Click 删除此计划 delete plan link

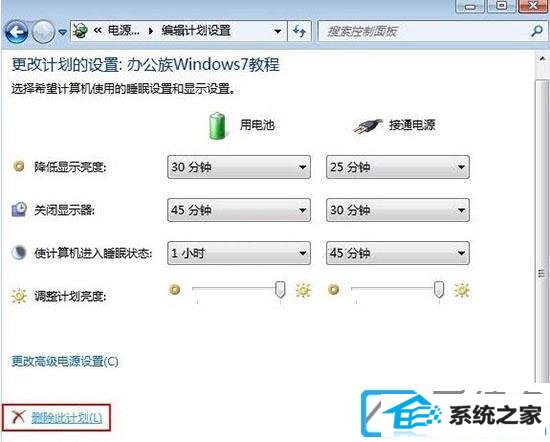click(x=67, y=417)
